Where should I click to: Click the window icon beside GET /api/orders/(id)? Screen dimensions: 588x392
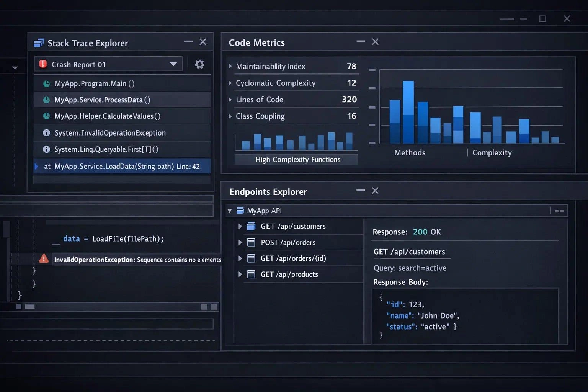click(x=251, y=258)
